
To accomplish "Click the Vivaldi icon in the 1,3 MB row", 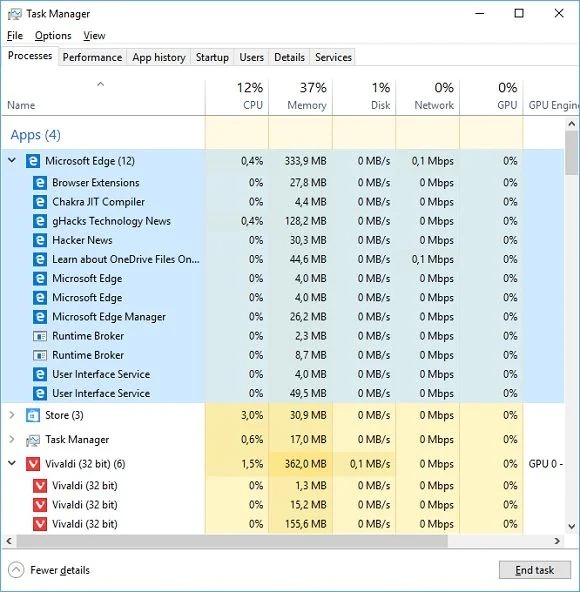I will 40,486.
